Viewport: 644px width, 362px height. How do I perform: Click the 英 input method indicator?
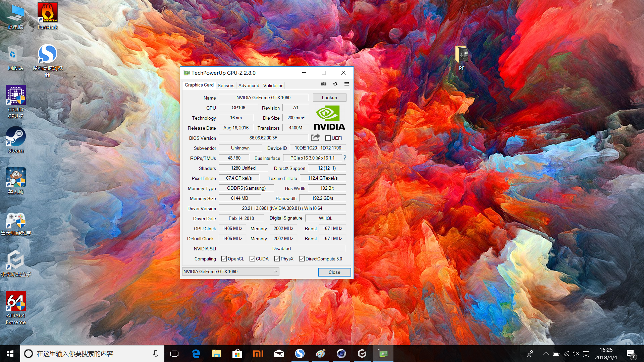586,354
